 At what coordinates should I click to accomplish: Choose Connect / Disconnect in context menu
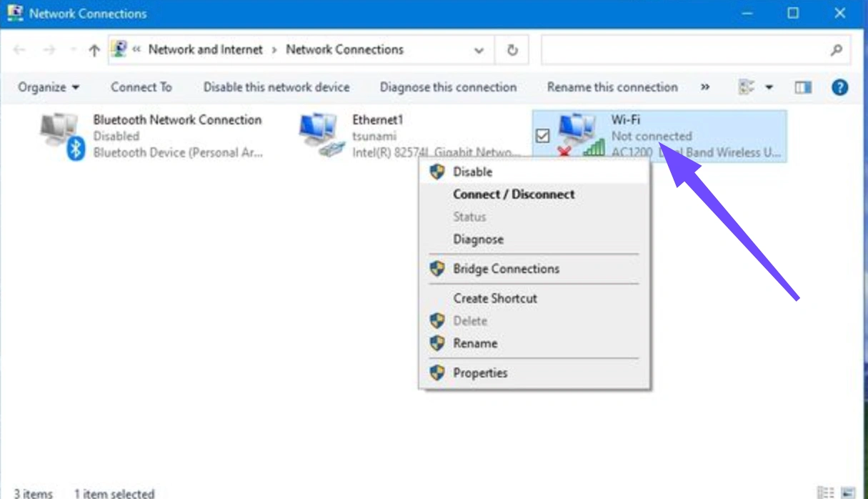pos(514,194)
